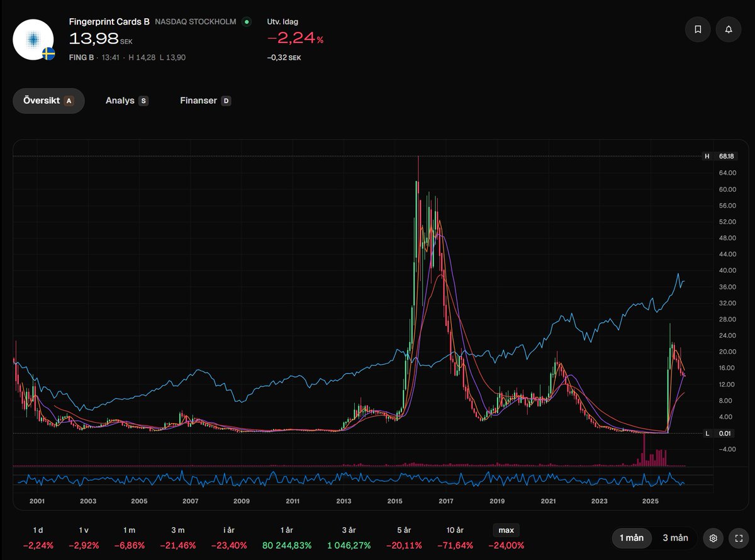The image size is (755, 560).
Task: Click the tall volume bar near 2025
Action: coord(644,450)
